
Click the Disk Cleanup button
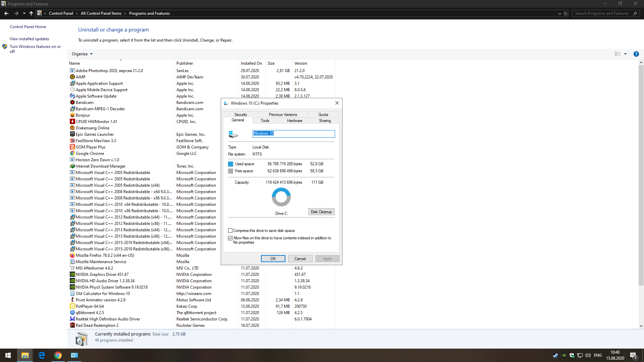click(321, 212)
